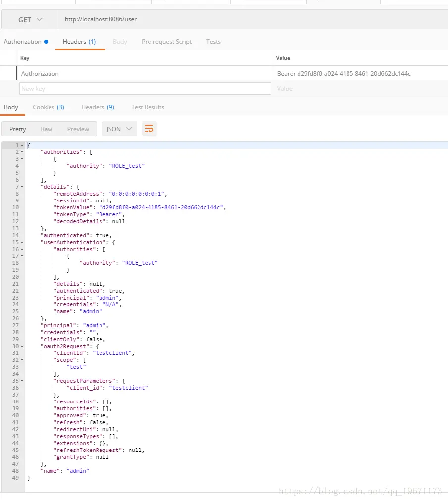Collapse oauth2Request at line 30
Screen dimensions: 448x501
[22, 347]
